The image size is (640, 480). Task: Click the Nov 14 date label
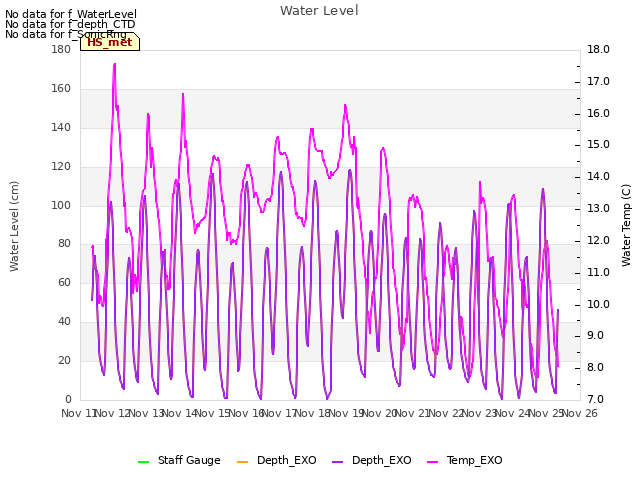180,413
